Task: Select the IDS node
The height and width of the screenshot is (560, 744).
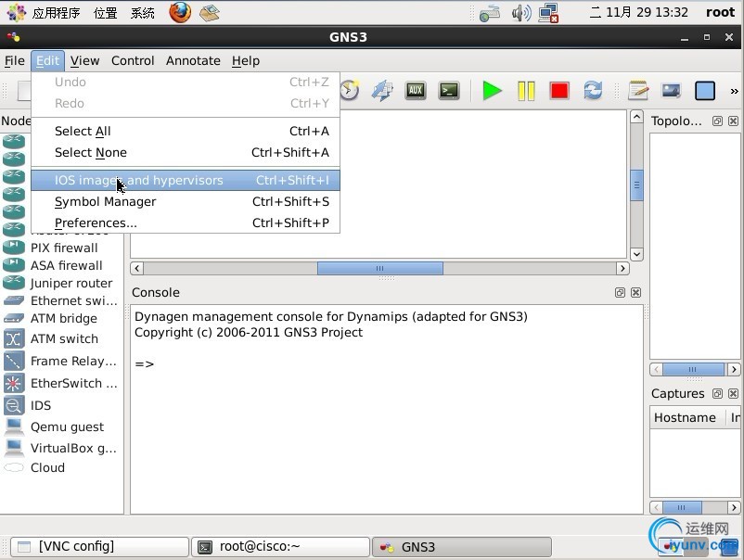Action: coord(60,405)
